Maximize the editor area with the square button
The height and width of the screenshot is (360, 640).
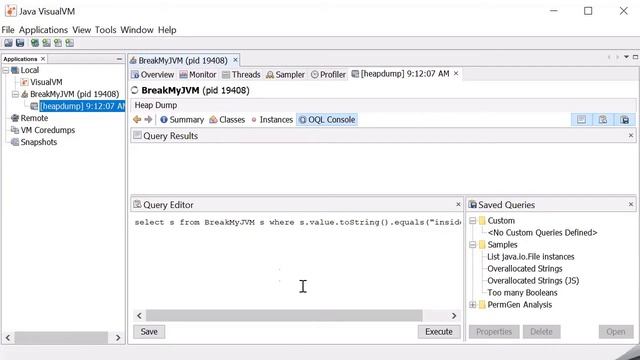636,57
